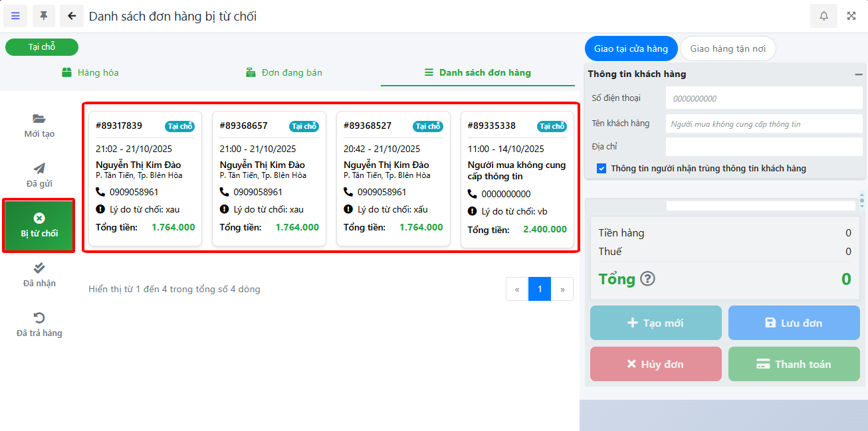
Task: Open Mới tạo folder section
Action: 39,126
